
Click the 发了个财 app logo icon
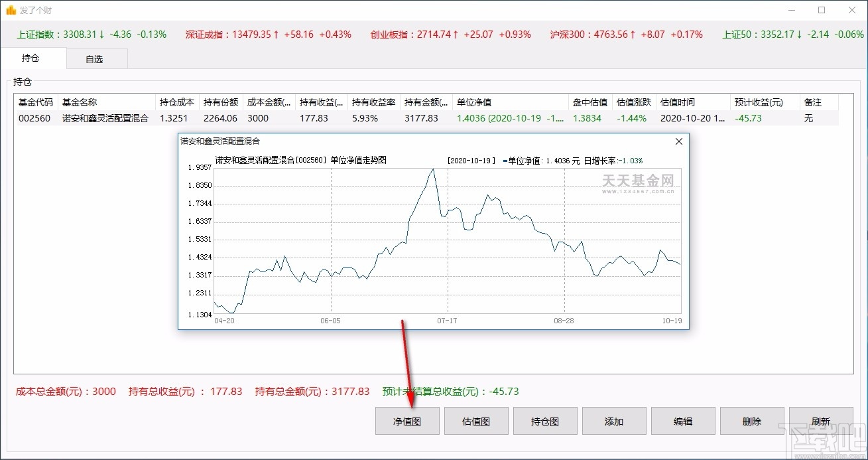(x=11, y=10)
